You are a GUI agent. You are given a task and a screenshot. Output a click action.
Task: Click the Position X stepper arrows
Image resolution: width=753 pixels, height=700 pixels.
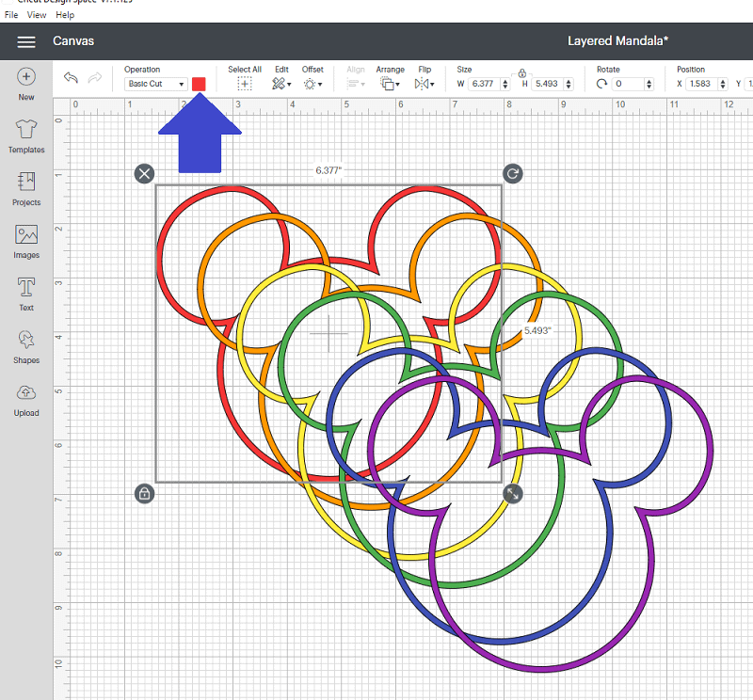723,84
